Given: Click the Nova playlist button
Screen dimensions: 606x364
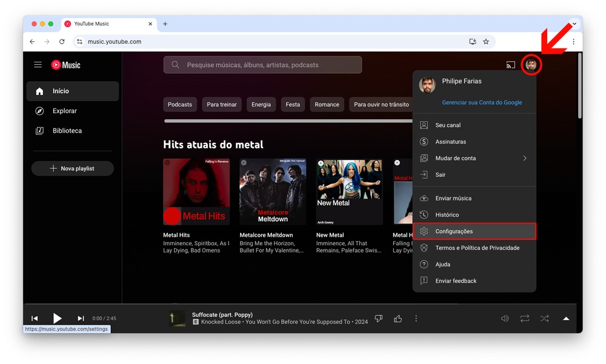Looking at the screenshot, I should [72, 168].
